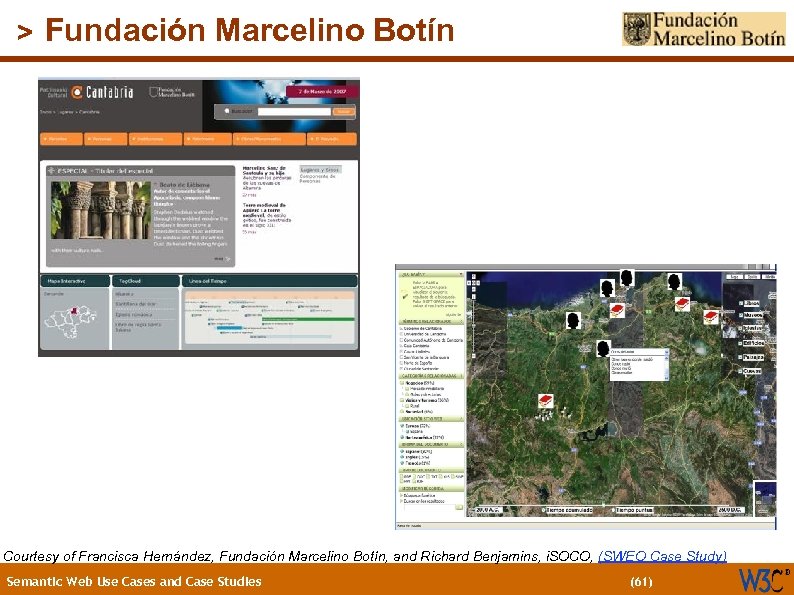Collapse the Categorías relacionadas section header

pos(431,376)
